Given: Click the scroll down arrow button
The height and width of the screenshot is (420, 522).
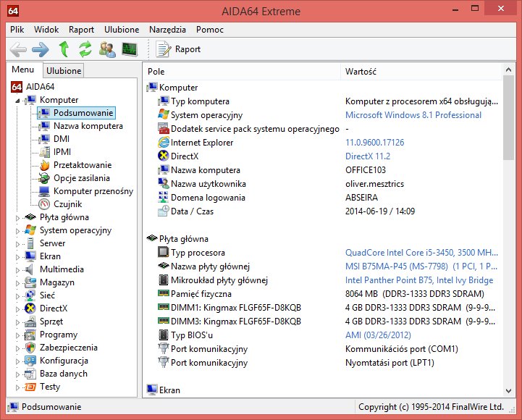Looking at the screenshot, I should [508, 391].
